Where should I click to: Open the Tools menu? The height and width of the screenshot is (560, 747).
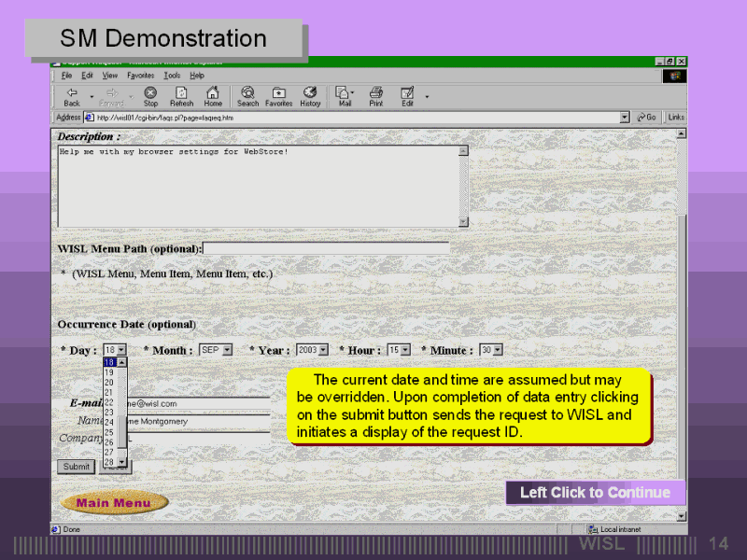point(172,76)
